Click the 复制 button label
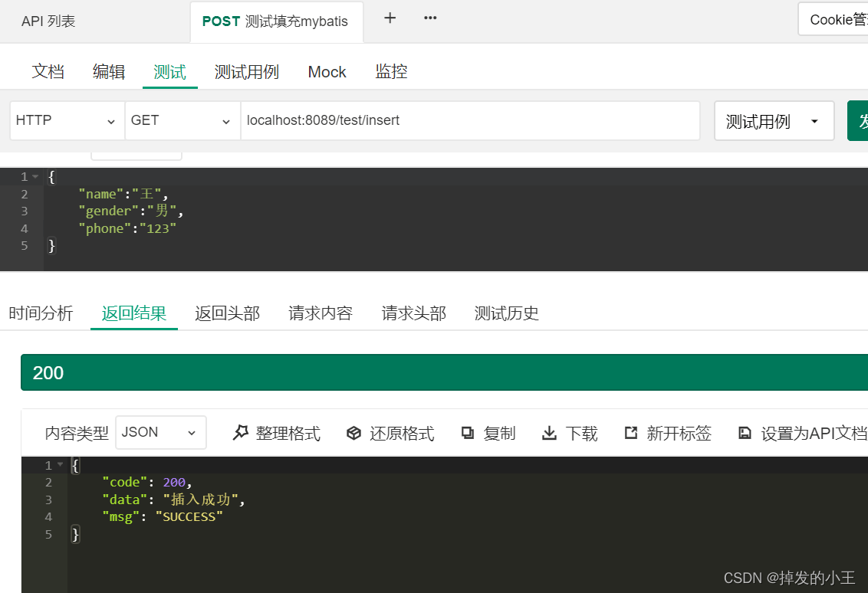The width and height of the screenshot is (868, 593). pyautogui.click(x=499, y=433)
